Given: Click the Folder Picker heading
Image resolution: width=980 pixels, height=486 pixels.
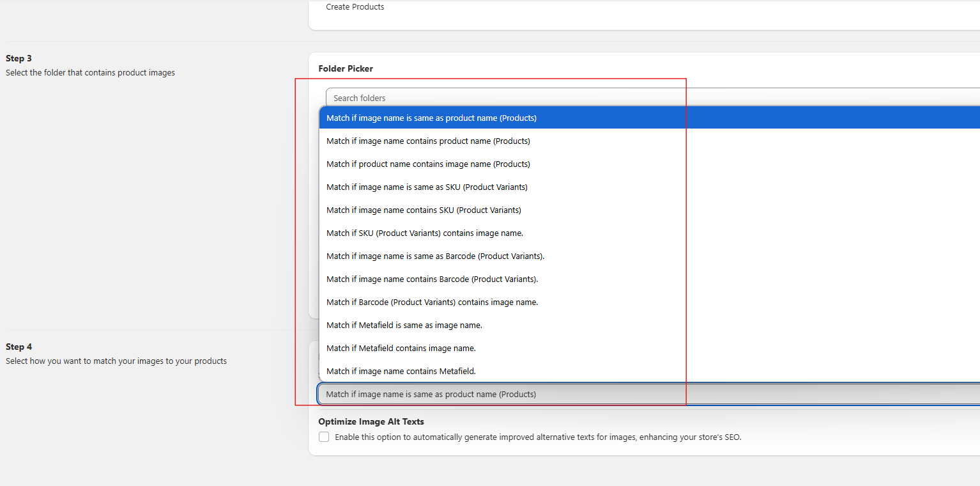Looking at the screenshot, I should point(346,68).
